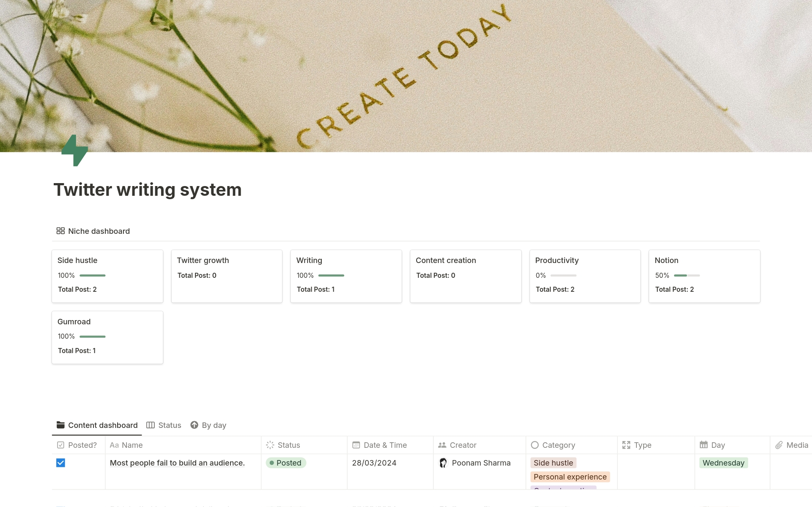Viewport: 812px width, 507px height.
Task: Click the calendar icon in Date & Time column
Action: click(x=355, y=445)
